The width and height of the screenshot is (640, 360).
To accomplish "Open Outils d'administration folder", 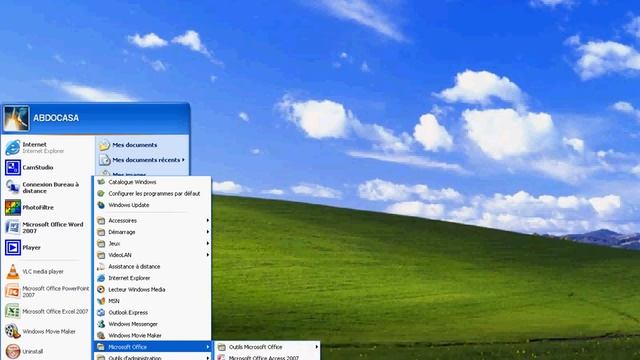I will point(152,357).
